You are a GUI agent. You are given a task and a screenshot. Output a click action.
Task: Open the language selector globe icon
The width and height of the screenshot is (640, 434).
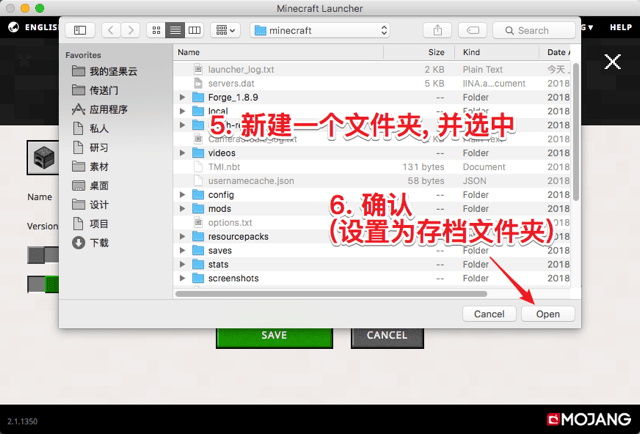(x=13, y=27)
